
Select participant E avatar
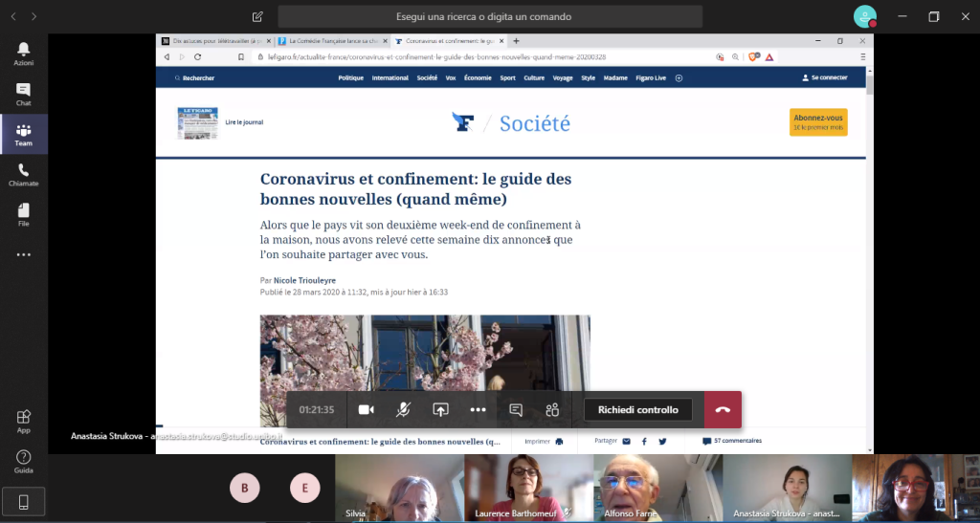point(305,488)
